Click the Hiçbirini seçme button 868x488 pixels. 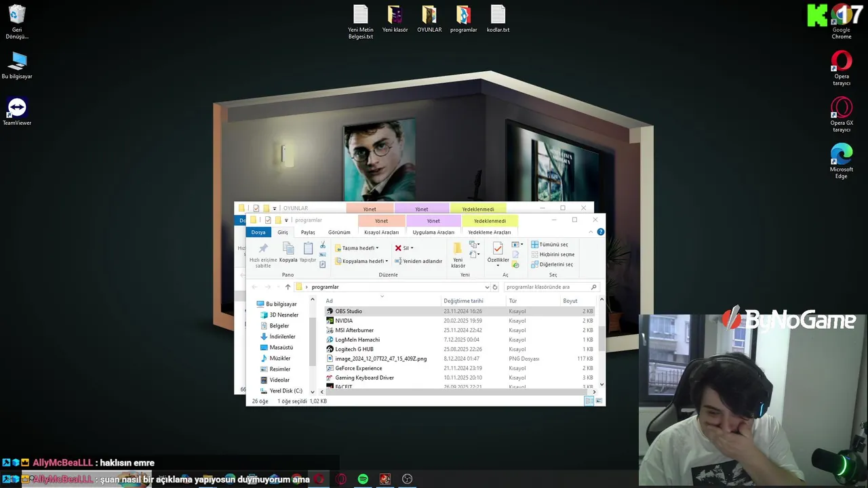(x=552, y=254)
